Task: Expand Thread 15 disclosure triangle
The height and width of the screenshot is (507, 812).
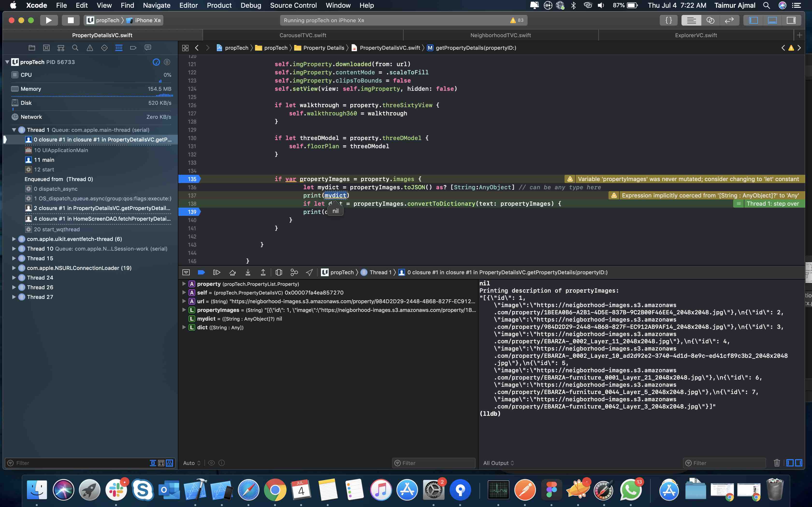Action: coord(14,258)
